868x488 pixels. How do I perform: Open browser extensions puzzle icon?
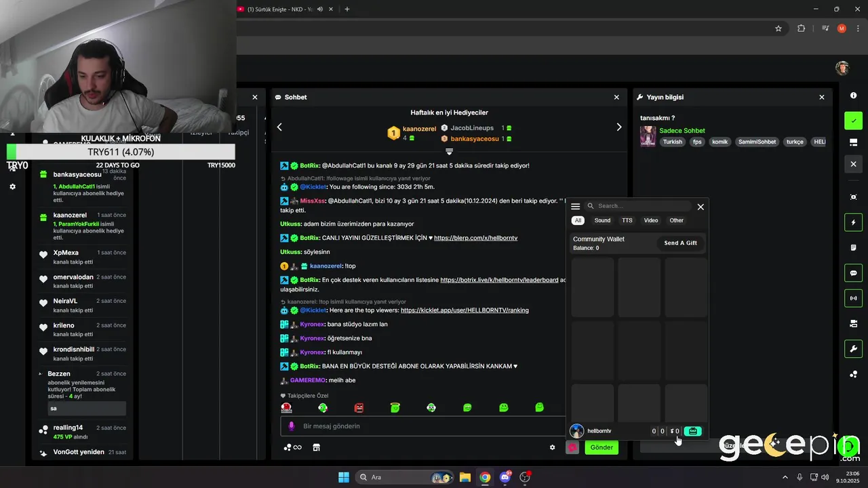pyautogui.click(x=802, y=28)
